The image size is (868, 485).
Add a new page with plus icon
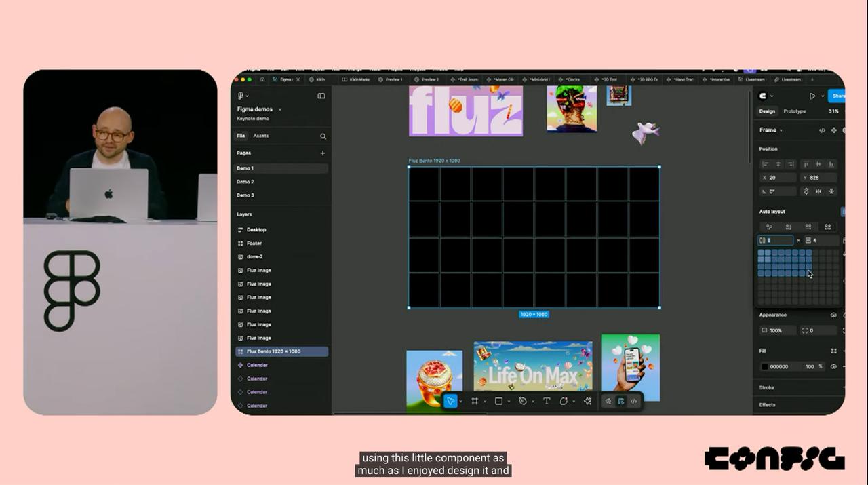(x=322, y=153)
